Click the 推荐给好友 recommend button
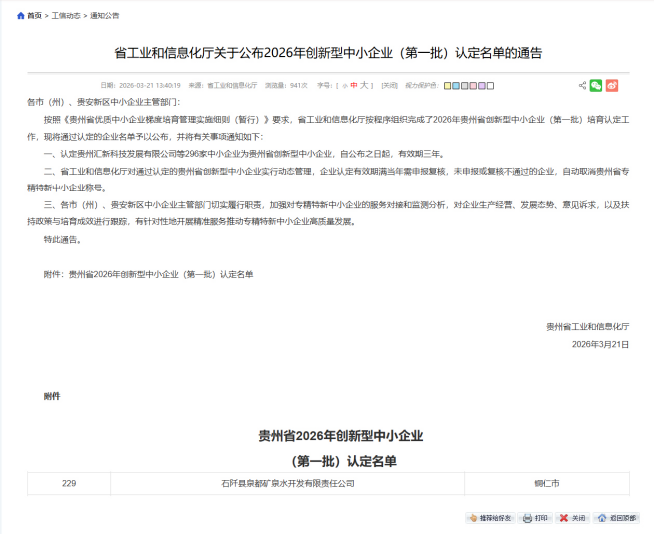 (x=490, y=518)
